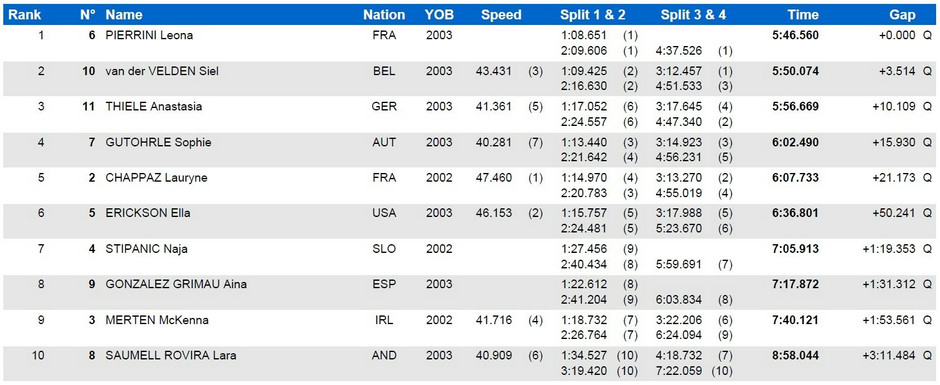Click the name PIERRINI Leona
The image size is (940, 385).
point(149,35)
